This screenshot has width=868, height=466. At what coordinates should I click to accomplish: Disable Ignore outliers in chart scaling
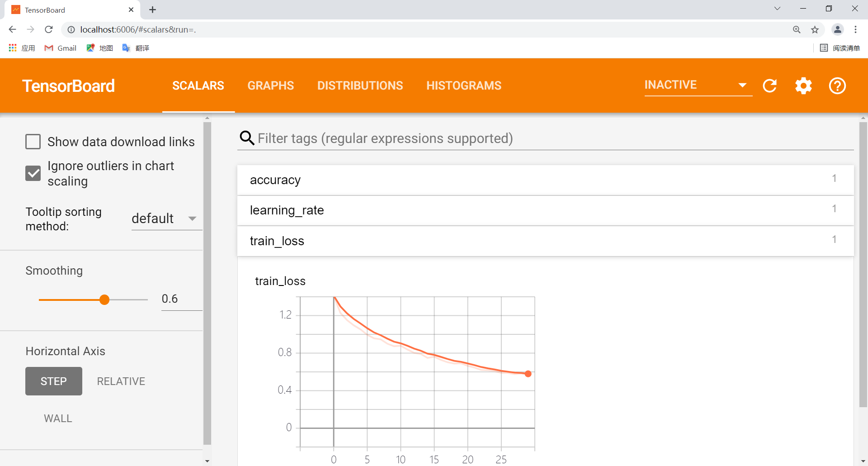pos(33,173)
